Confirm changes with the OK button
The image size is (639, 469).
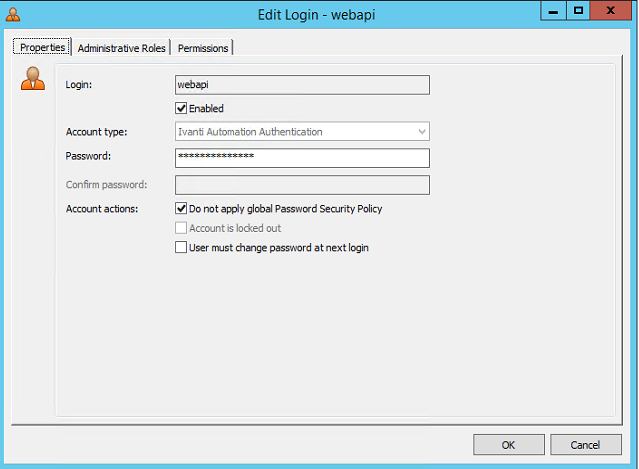(x=509, y=445)
